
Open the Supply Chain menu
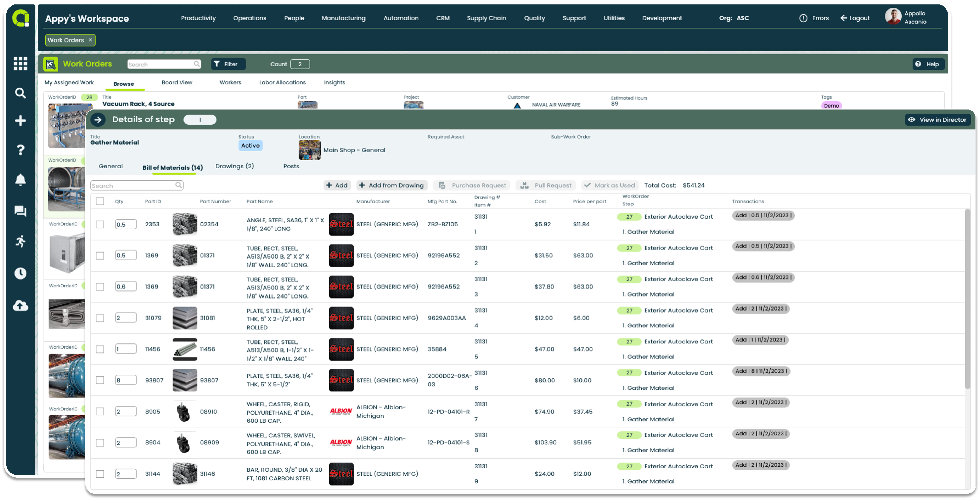click(486, 18)
